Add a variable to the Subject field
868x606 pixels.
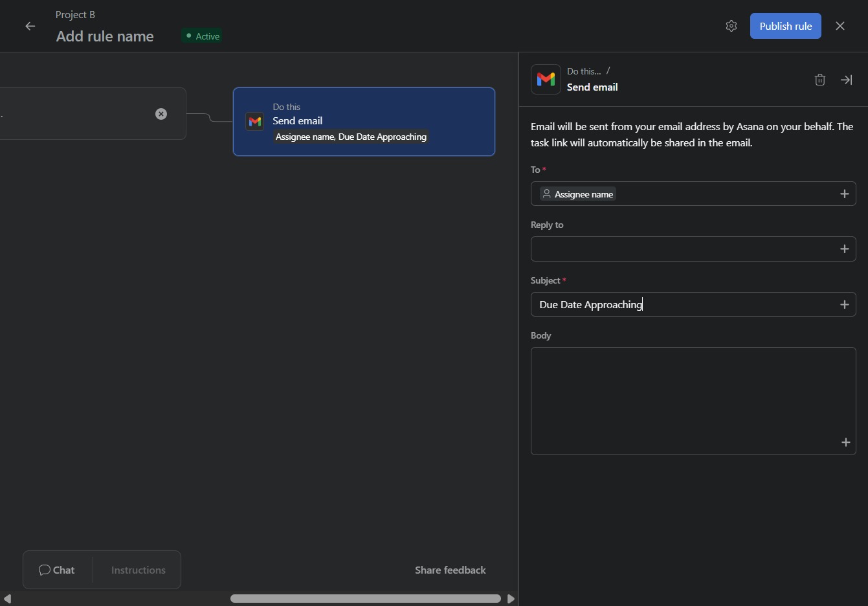tap(845, 304)
